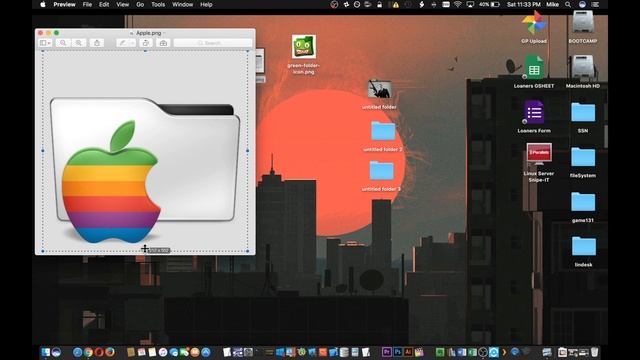Click the Rotate button in Preview toolbar
The height and width of the screenshot is (360, 640).
146,43
